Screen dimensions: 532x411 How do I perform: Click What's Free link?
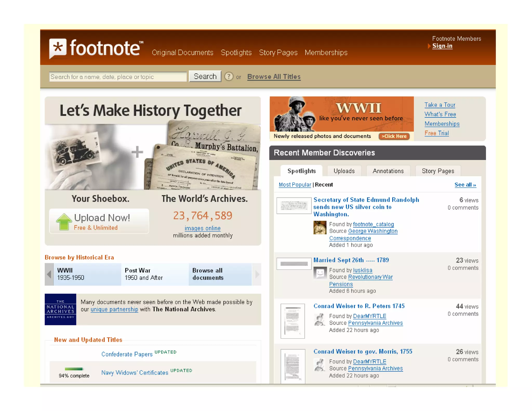pos(440,114)
